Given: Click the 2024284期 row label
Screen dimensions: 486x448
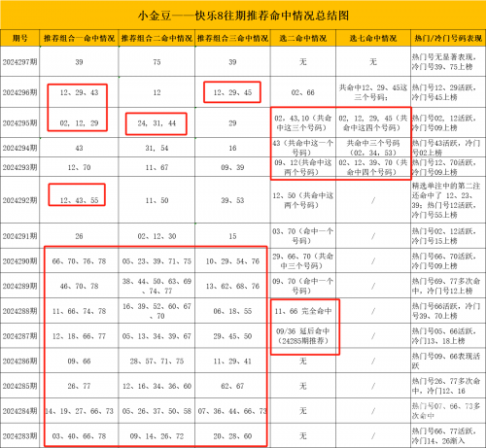Looking at the screenshot, I should tap(20, 411).
